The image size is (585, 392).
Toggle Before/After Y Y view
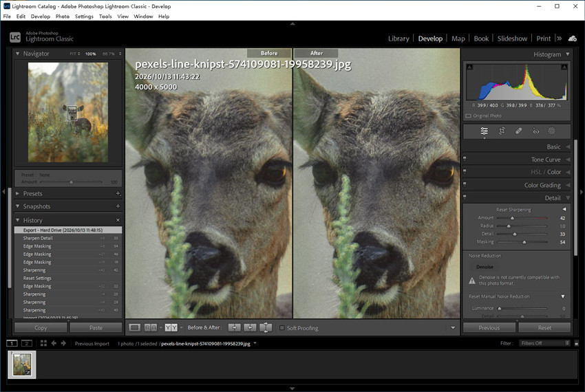[171, 327]
